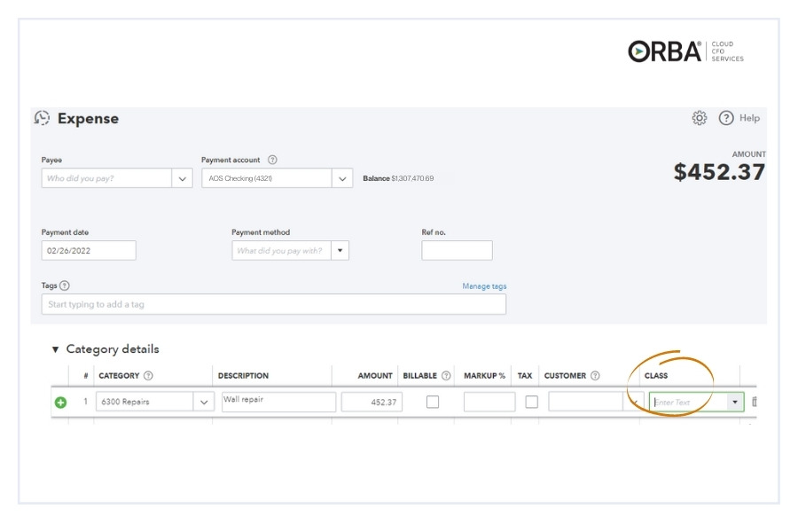Image resolution: width=798 pixels, height=532 pixels.
Task: Click the Tags help icon
Action: 65,286
